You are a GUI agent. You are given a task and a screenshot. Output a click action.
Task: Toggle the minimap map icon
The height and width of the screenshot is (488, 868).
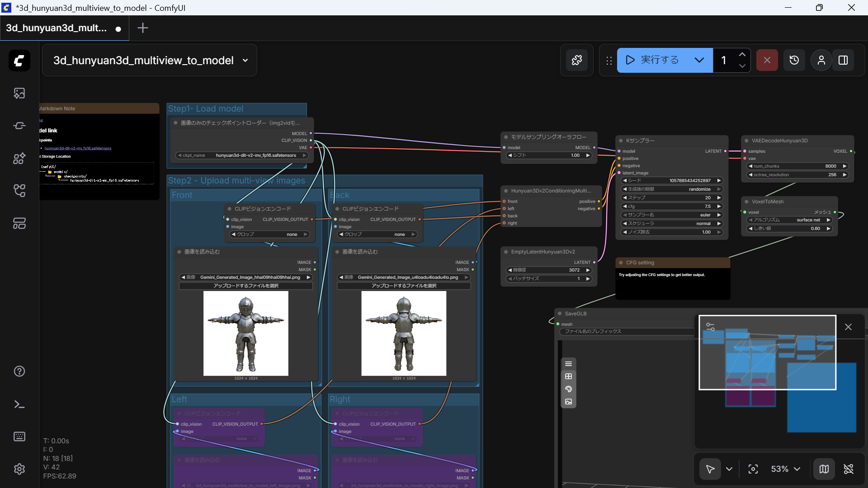pos(824,469)
